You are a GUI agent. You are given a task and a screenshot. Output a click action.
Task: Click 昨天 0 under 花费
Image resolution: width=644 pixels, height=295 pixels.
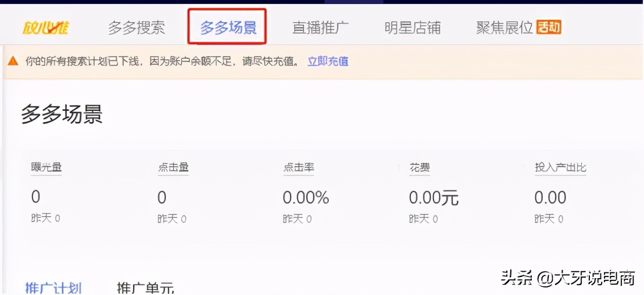(x=424, y=219)
